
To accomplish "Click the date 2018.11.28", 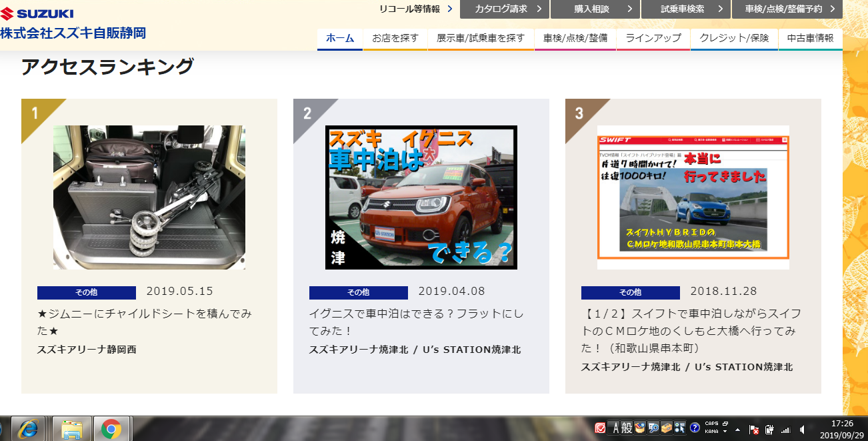I will point(724,292).
